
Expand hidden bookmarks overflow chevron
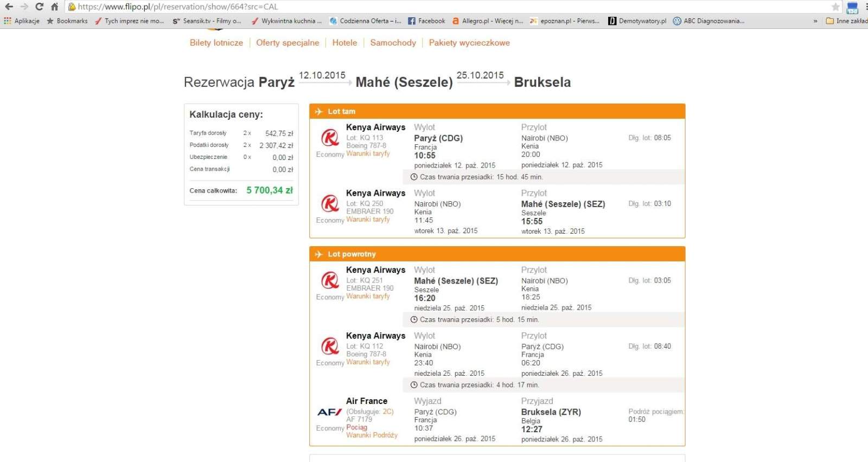[x=815, y=21]
